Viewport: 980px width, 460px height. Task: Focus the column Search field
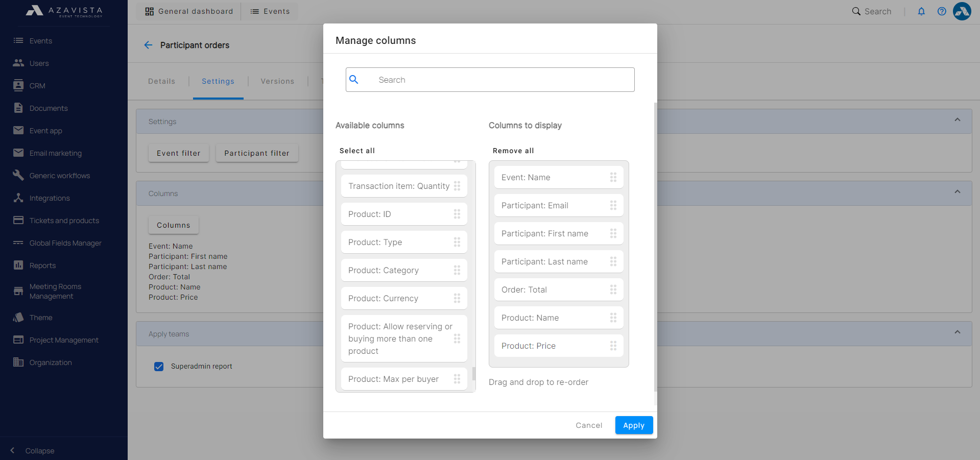tap(490, 80)
